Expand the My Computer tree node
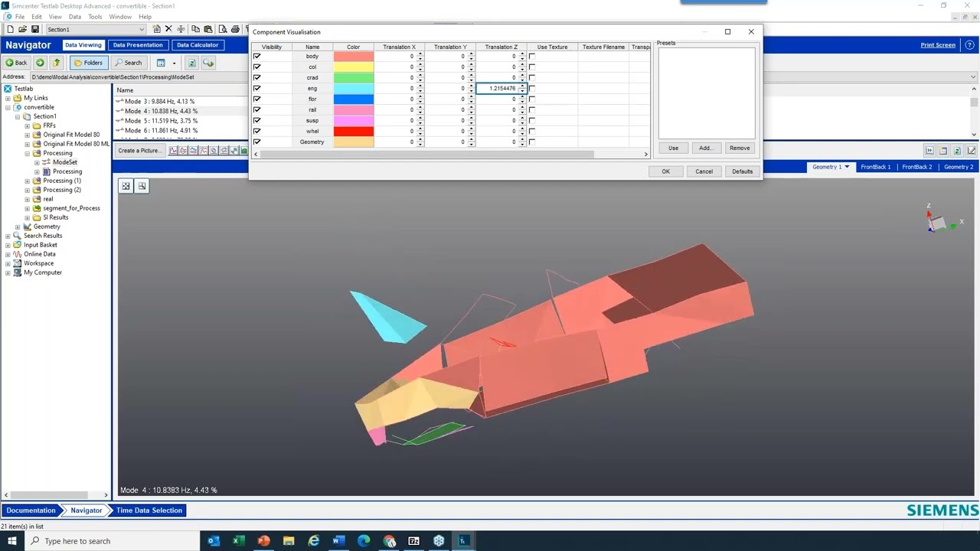Screen dimensions: 980x551 [x=8, y=272]
